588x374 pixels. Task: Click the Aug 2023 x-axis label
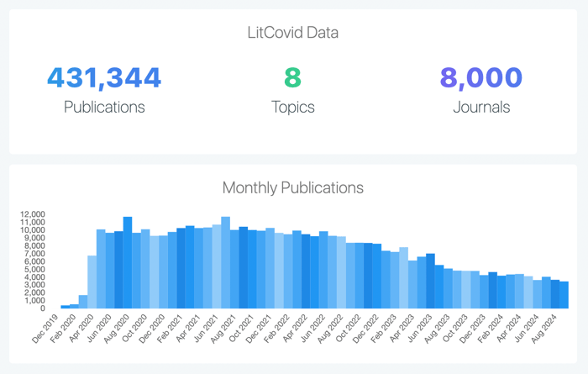click(438, 329)
